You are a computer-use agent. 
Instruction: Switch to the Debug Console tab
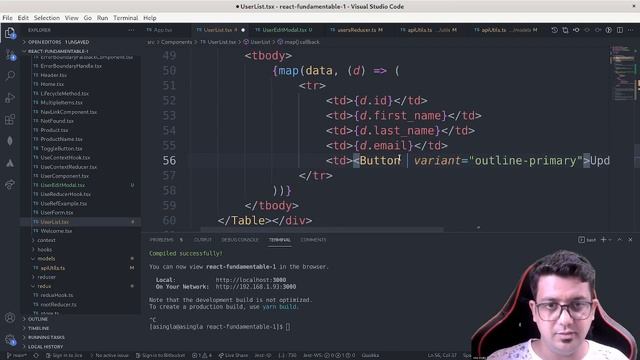240,240
